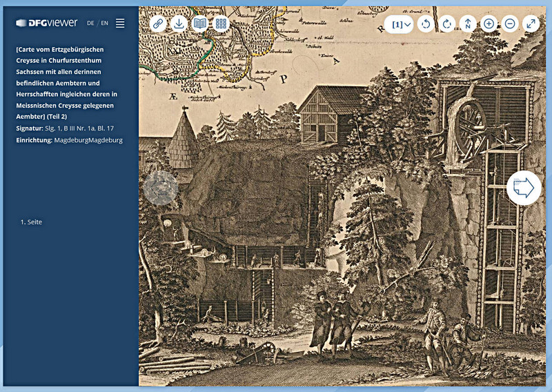Click the DFG Viewer logo
The image size is (552, 392).
[x=47, y=23]
